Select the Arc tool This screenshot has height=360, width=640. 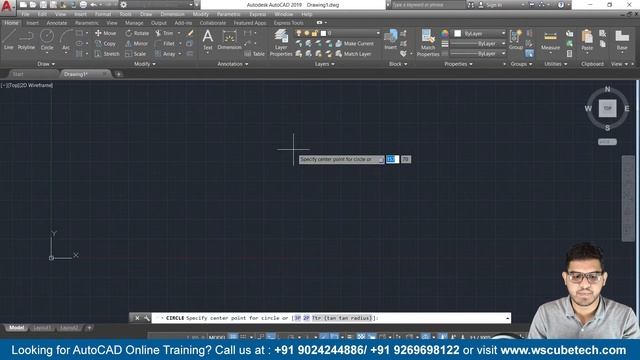(66, 40)
